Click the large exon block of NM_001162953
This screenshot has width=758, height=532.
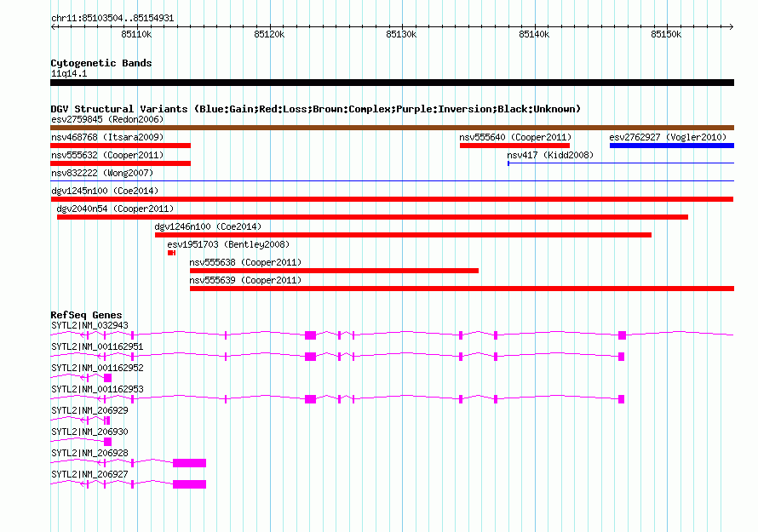pos(310,399)
